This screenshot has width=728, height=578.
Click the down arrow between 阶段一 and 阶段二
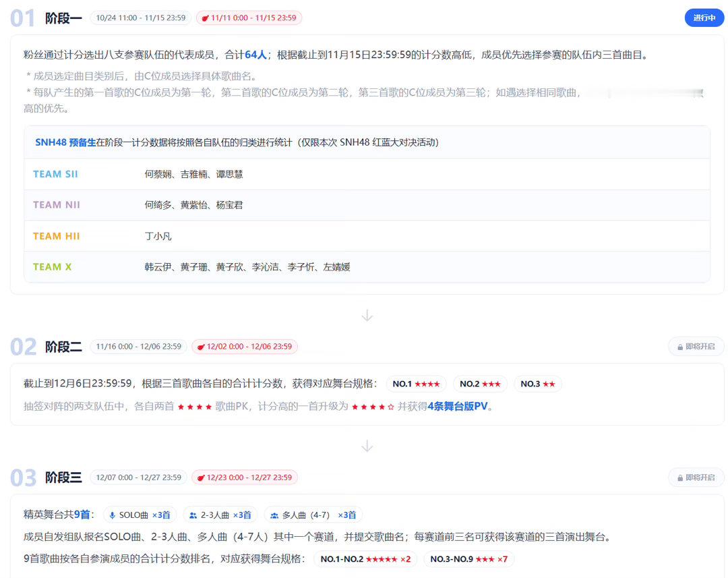point(367,316)
